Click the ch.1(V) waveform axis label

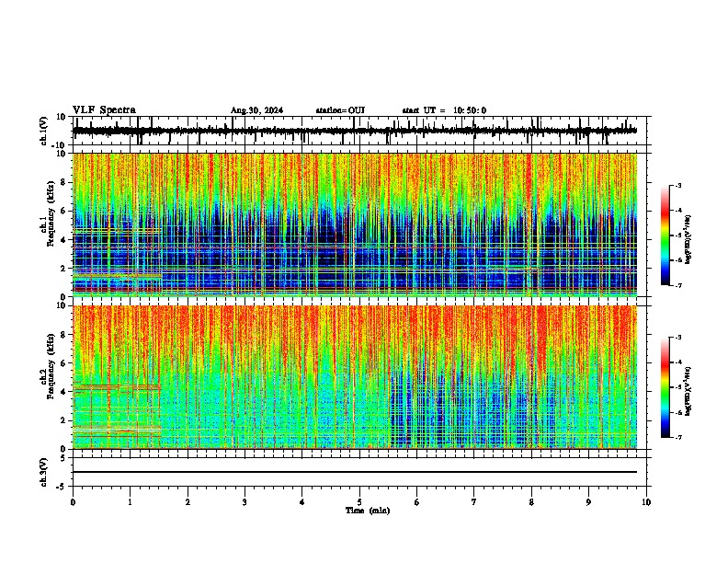(44, 131)
